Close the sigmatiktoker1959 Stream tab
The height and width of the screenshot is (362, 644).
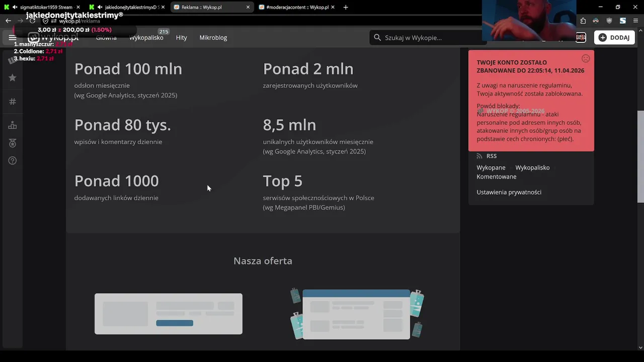tap(78, 8)
